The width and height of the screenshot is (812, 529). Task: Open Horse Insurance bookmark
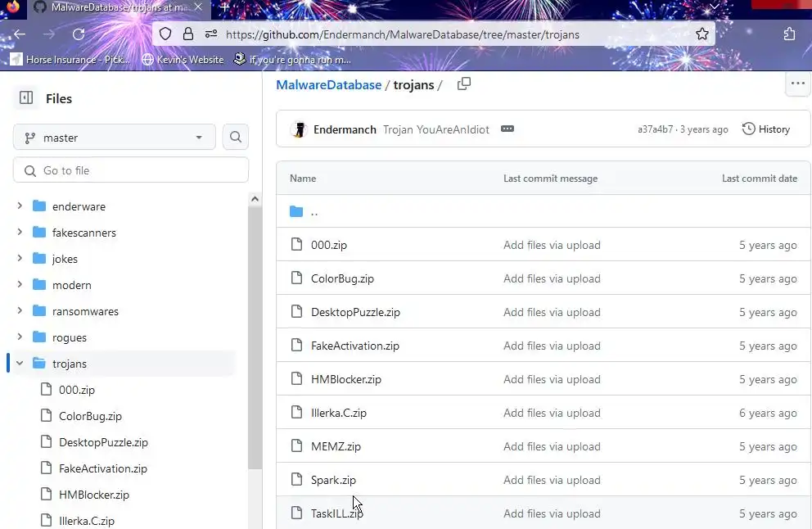coord(71,60)
